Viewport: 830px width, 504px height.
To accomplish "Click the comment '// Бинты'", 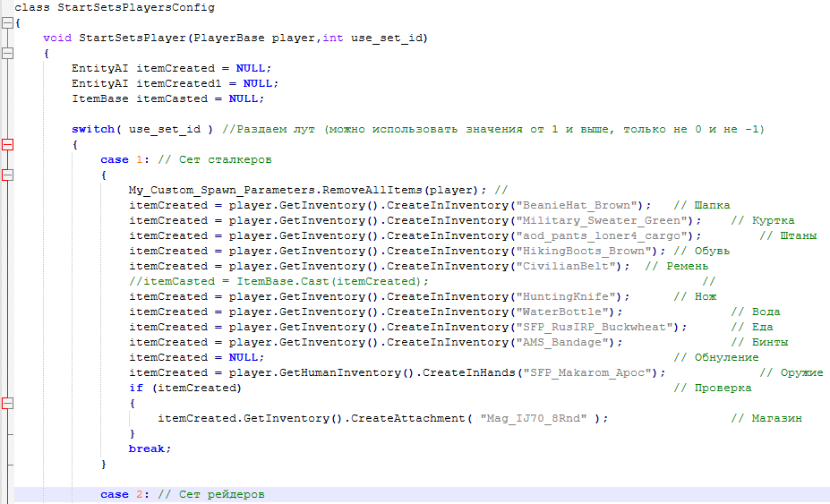I will (759, 343).
